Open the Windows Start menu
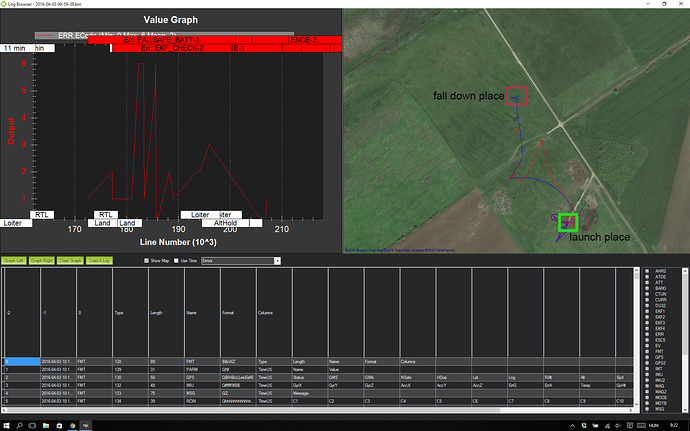The width and height of the screenshot is (690, 431). tap(6, 425)
